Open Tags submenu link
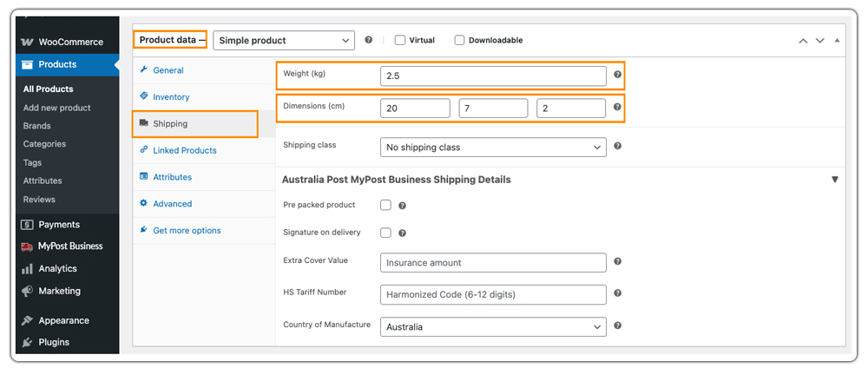This screenshot has width=868, height=368. click(32, 162)
